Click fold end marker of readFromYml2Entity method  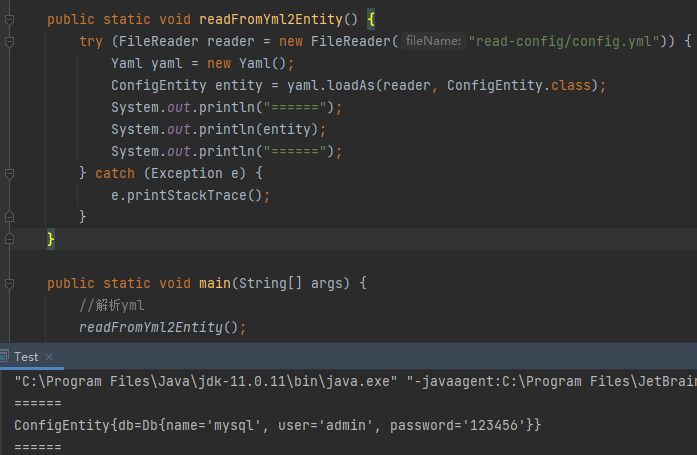point(9,239)
